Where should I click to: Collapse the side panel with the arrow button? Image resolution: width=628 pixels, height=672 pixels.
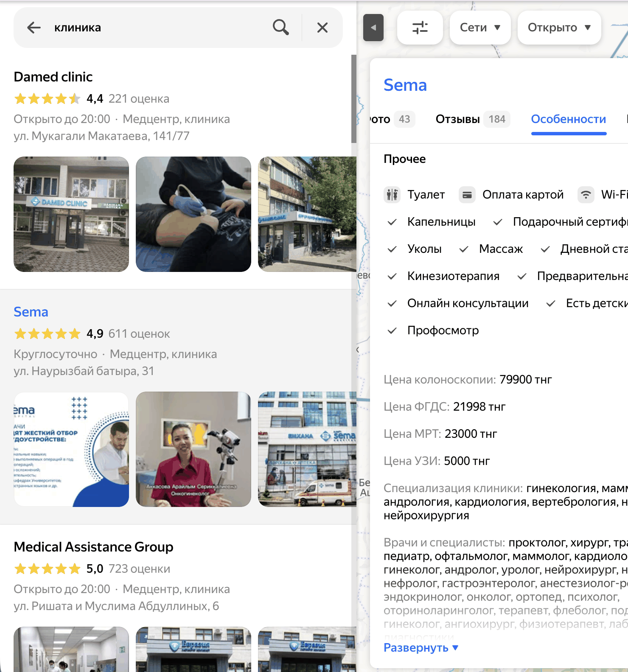(373, 28)
